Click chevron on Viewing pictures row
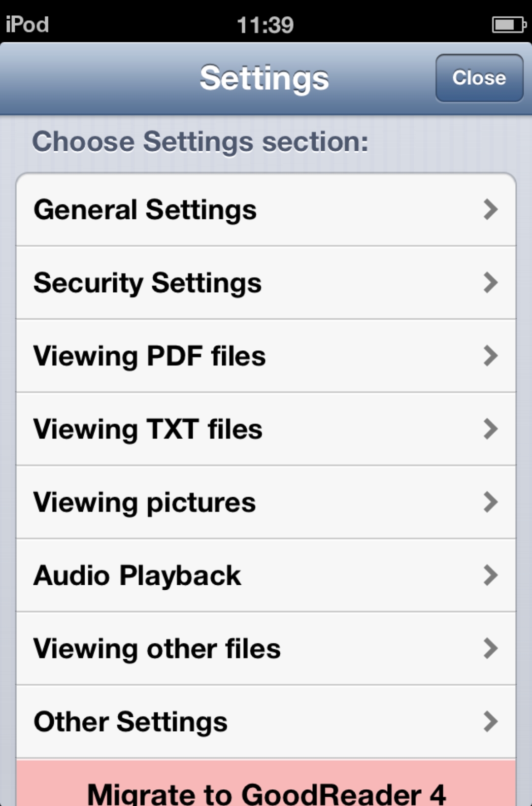Image resolution: width=532 pixels, height=806 pixels. coord(491,502)
